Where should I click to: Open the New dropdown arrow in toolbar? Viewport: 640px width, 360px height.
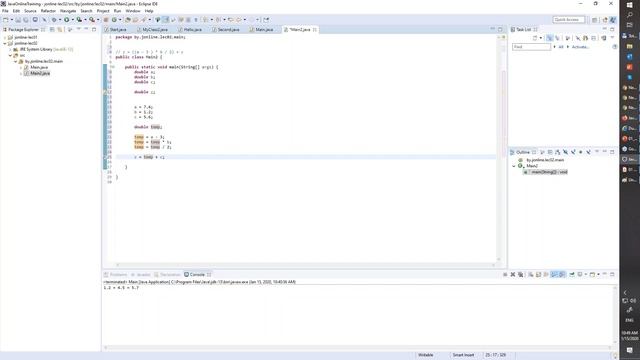pyautogui.click(x=11, y=20)
